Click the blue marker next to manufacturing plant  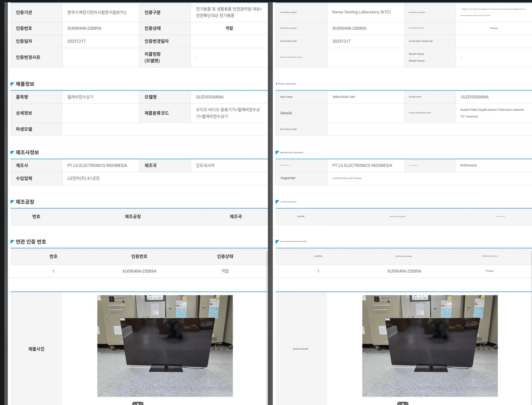pos(277,202)
